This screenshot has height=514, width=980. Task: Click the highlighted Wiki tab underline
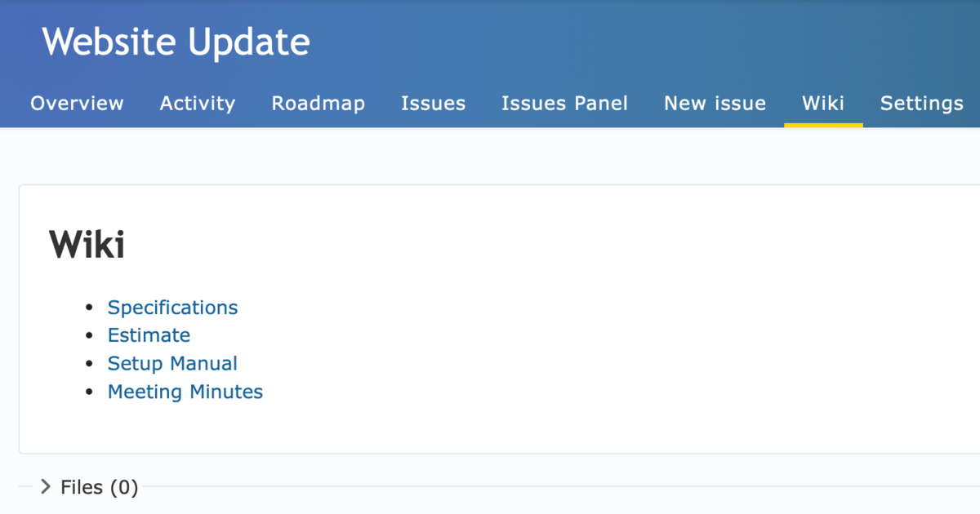[823, 123]
